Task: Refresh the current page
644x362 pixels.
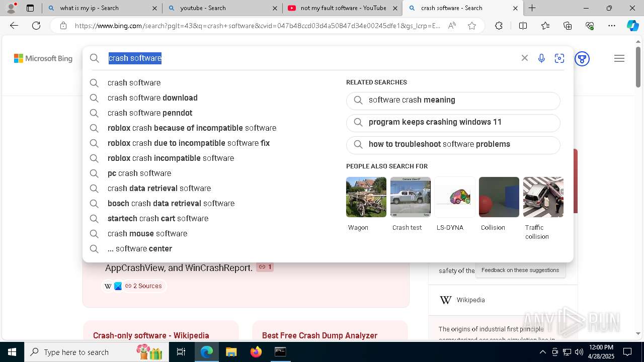Action: (x=36, y=26)
